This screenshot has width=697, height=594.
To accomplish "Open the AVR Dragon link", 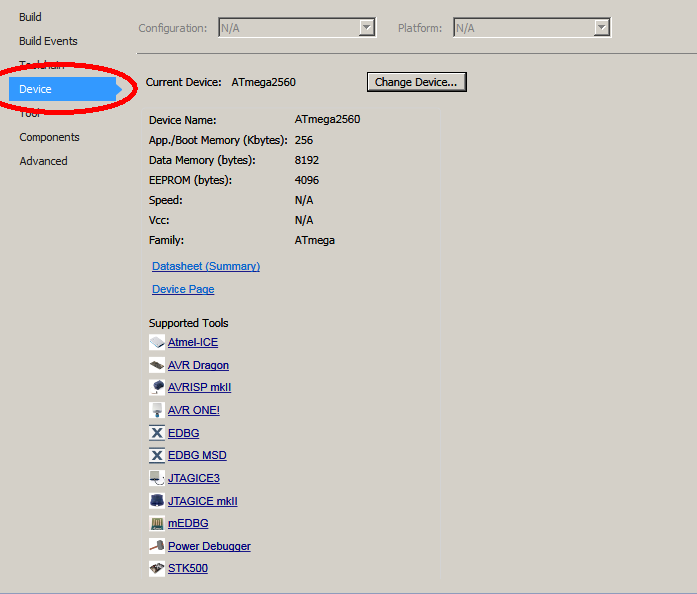I will tap(198, 365).
